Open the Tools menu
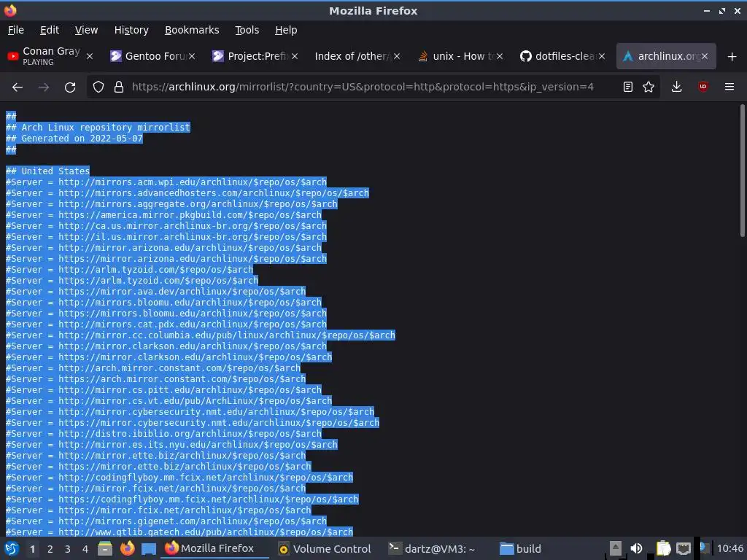Image resolution: width=747 pixels, height=560 pixels. pos(247,30)
